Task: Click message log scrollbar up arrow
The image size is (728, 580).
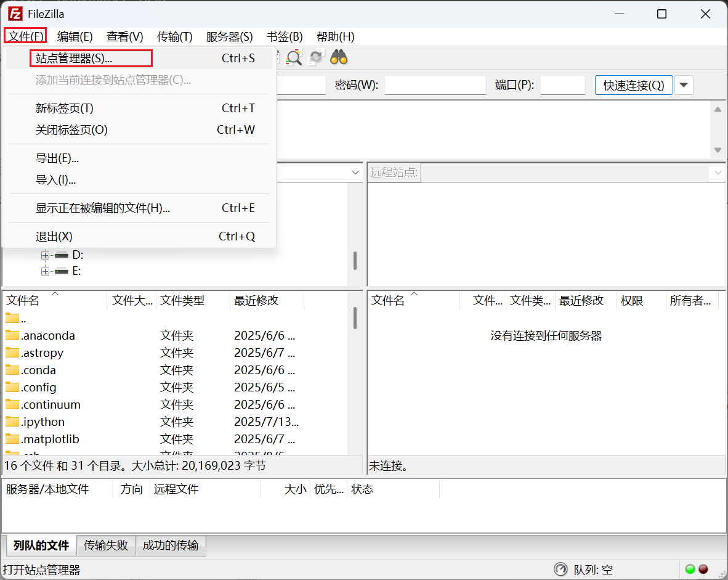Action: pos(718,109)
